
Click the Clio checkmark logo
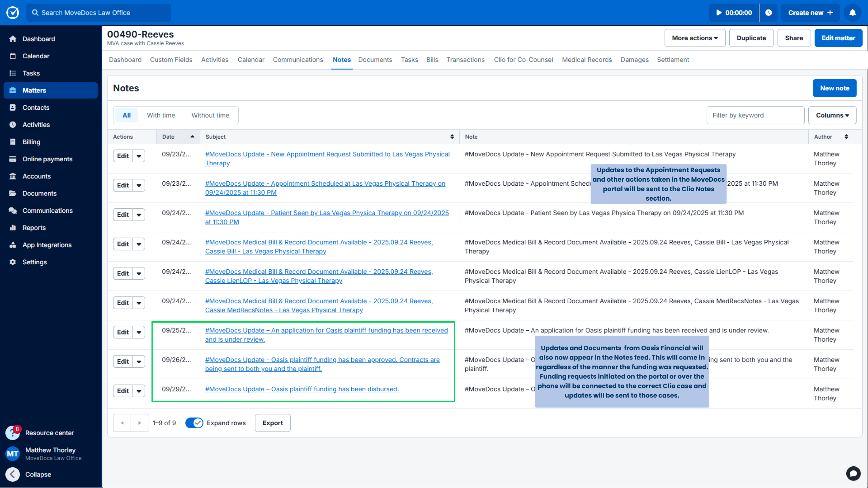pyautogui.click(x=13, y=13)
